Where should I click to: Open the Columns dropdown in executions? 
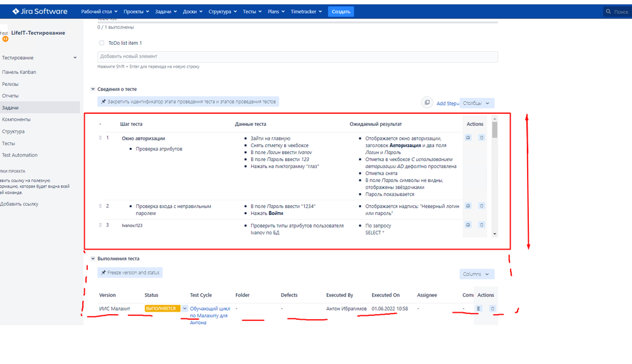tap(476, 274)
